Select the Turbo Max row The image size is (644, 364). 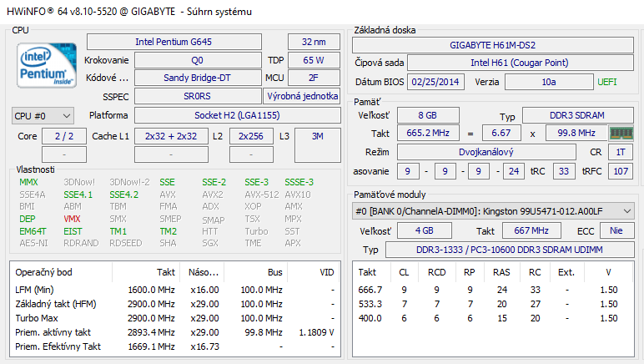pyautogui.click(x=175, y=318)
